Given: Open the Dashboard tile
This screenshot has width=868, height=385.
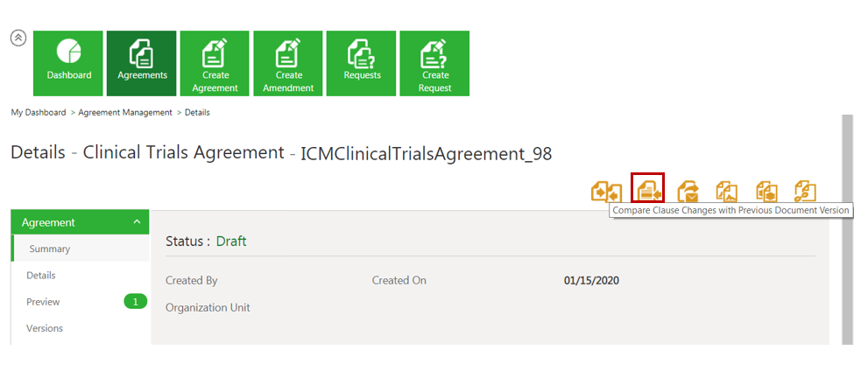Looking at the screenshot, I should 68,64.
